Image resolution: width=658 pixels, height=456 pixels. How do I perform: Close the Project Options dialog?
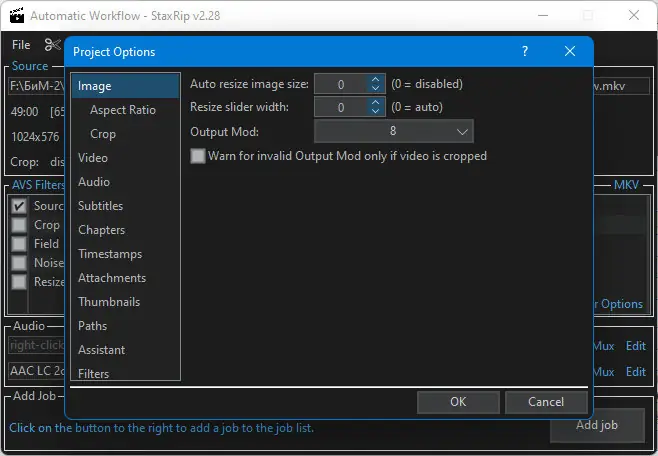570,51
